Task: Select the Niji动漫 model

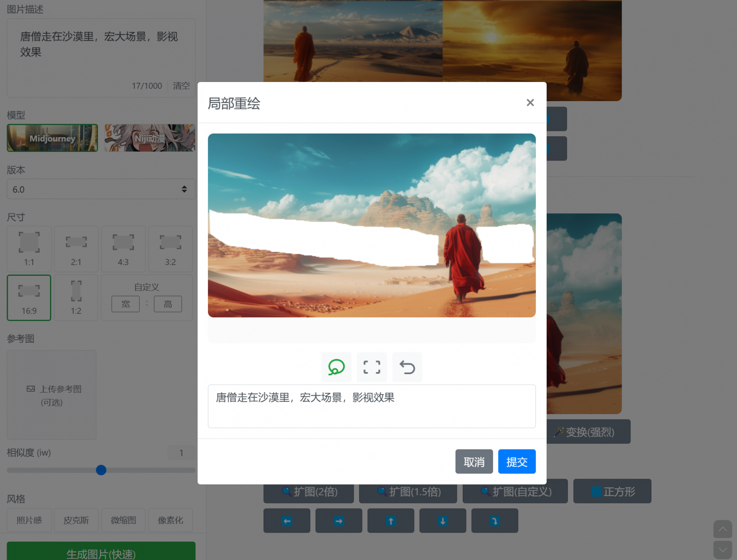Action: click(150, 138)
